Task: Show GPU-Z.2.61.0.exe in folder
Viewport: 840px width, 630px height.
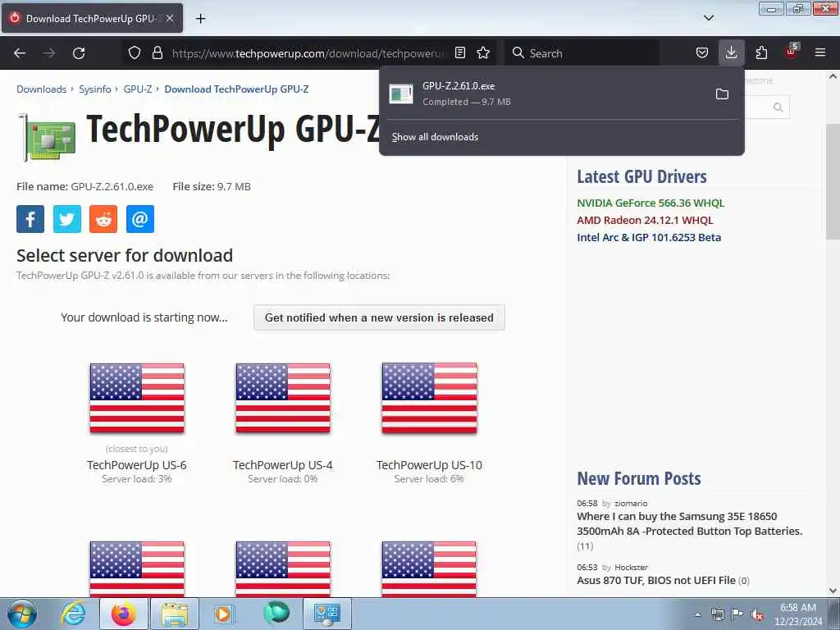Action: (x=722, y=94)
